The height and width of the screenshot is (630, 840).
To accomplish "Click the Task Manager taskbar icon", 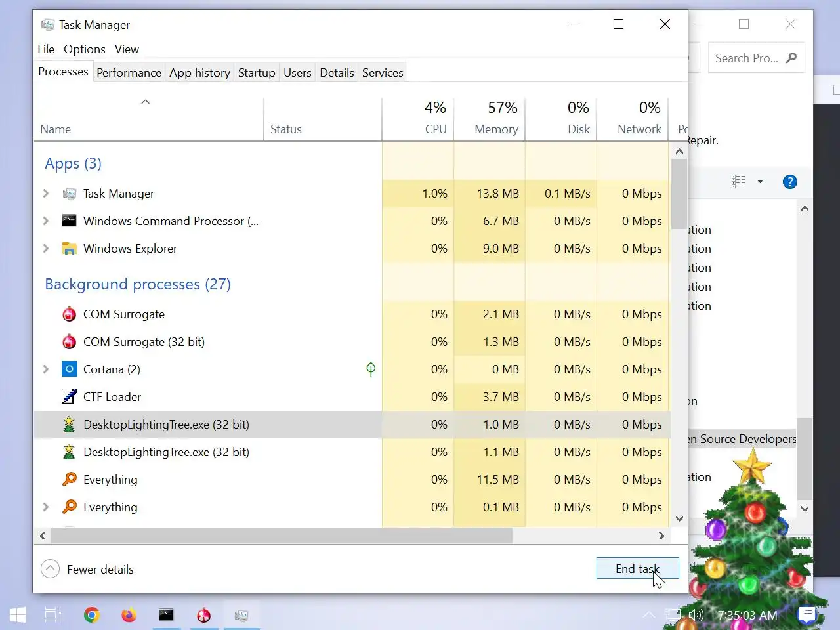I will (241, 615).
